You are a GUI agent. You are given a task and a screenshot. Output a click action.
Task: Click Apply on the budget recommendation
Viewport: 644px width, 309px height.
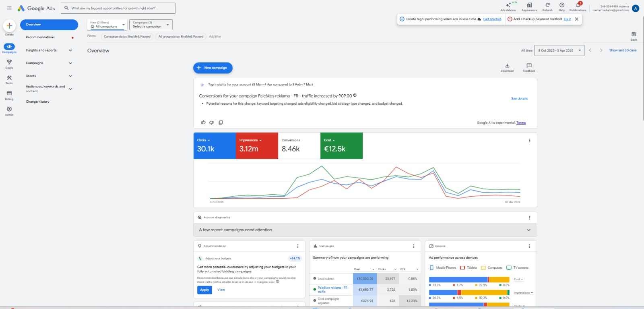click(x=204, y=290)
